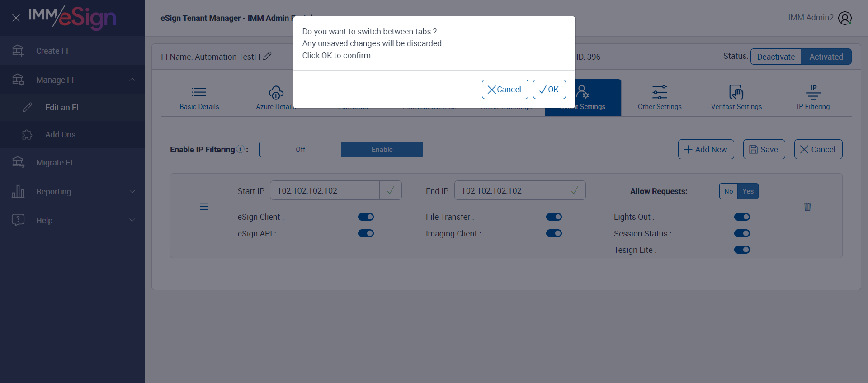
Task: Click Cancel in the confirmation dialog
Action: (505, 89)
